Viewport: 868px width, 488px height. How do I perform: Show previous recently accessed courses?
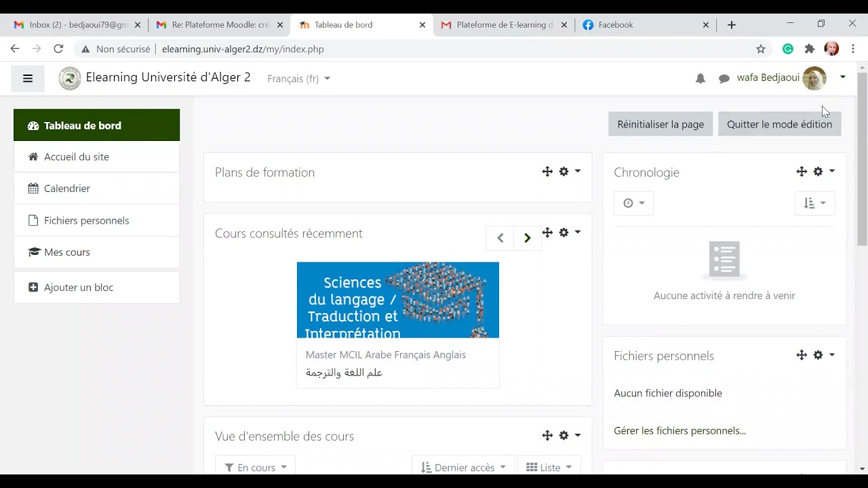coord(500,238)
